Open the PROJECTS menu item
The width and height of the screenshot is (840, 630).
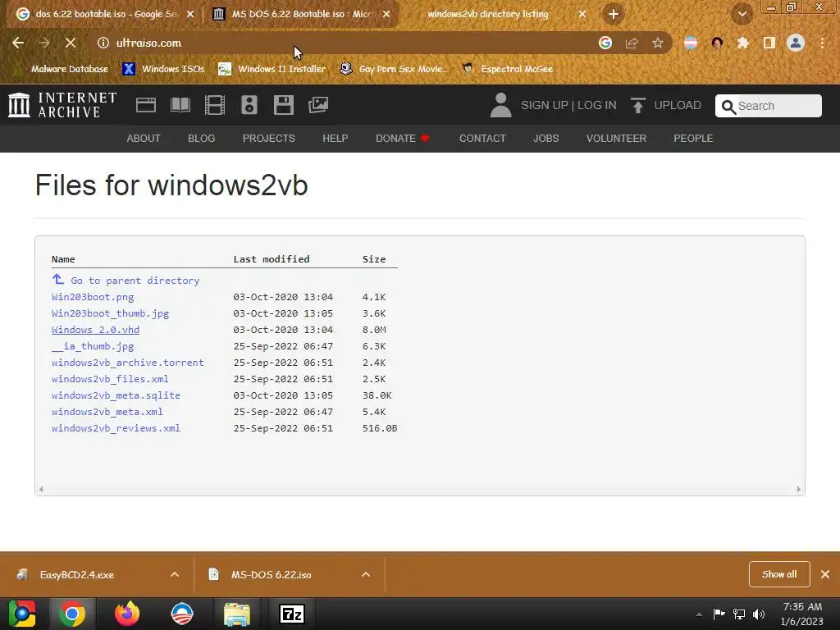[x=268, y=138]
